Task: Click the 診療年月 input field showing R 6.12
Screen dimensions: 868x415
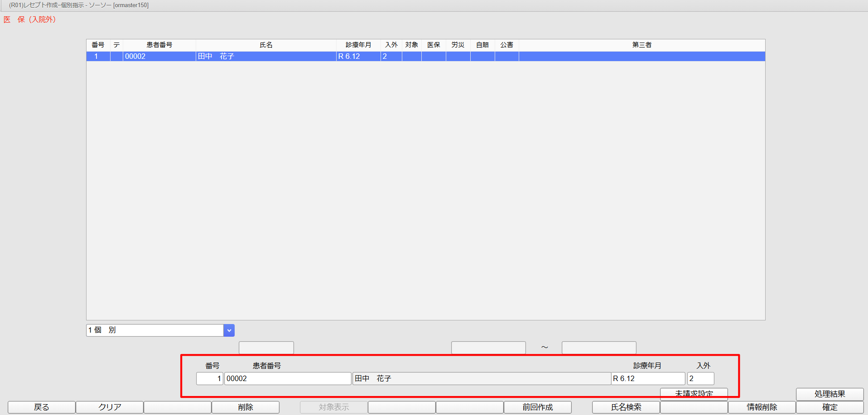Action: (x=648, y=378)
